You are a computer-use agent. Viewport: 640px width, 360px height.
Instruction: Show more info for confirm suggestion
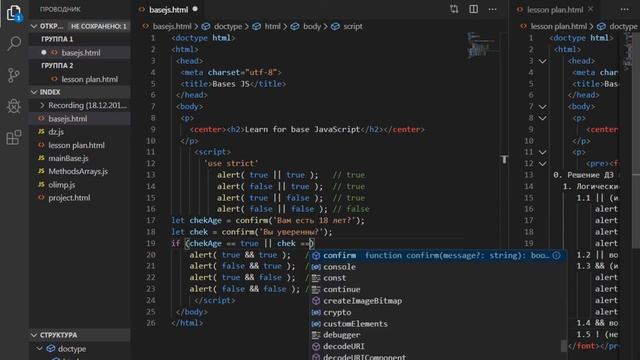[x=556, y=256]
